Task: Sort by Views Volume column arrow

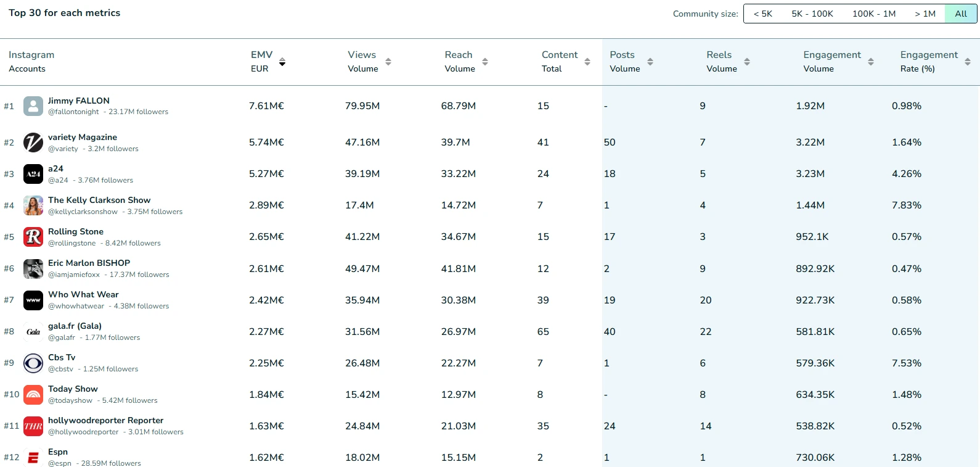Action: [x=388, y=62]
